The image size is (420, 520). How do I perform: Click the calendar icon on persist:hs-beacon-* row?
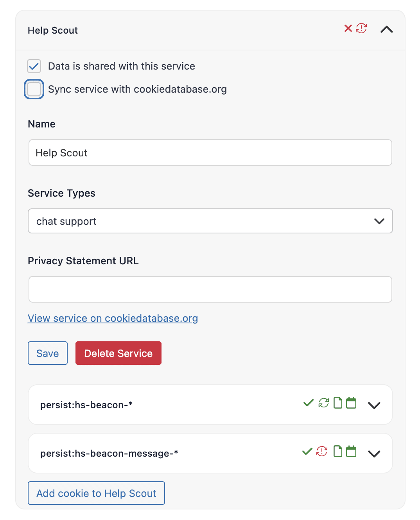point(351,403)
